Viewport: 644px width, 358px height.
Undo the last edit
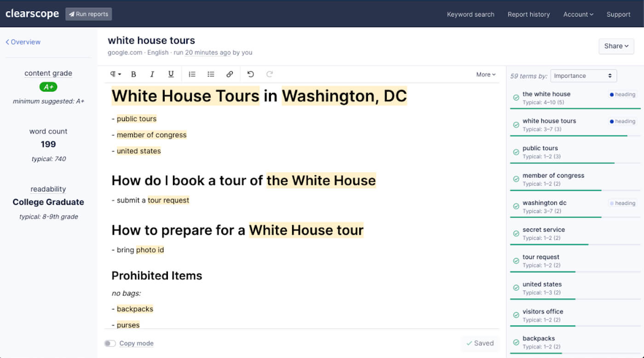(251, 74)
